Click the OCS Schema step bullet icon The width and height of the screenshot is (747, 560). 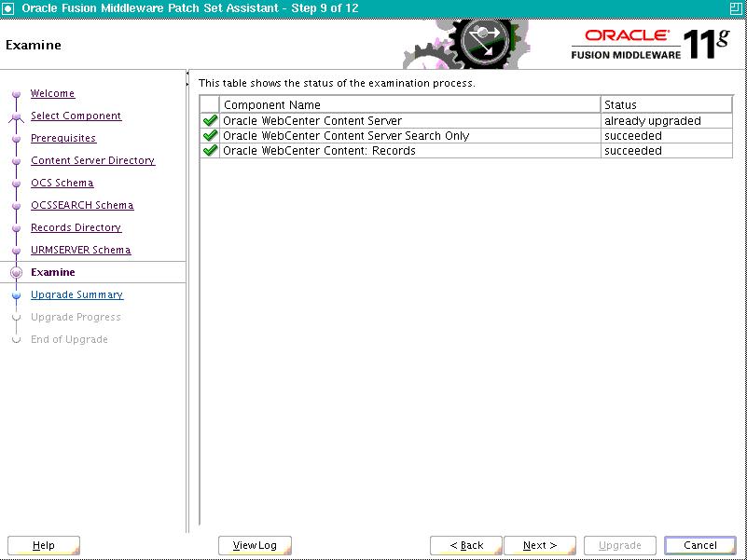click(16, 184)
